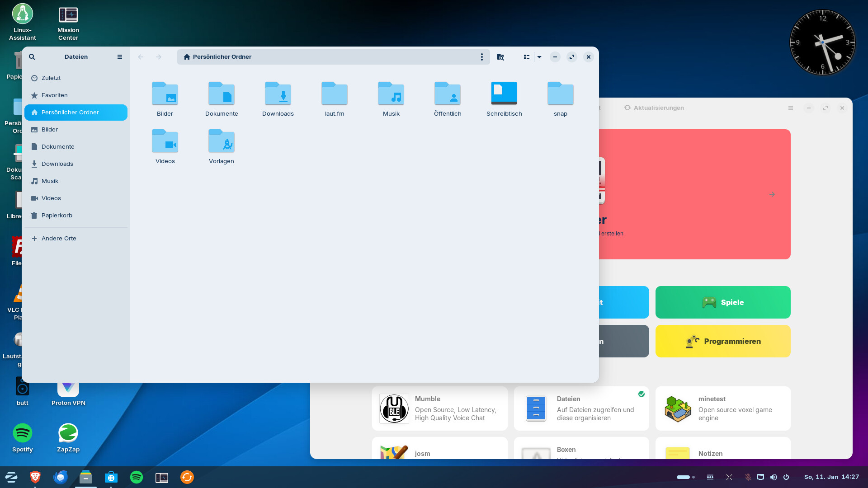
Task: Select Zuletzt in the sidebar
Action: (x=51, y=78)
